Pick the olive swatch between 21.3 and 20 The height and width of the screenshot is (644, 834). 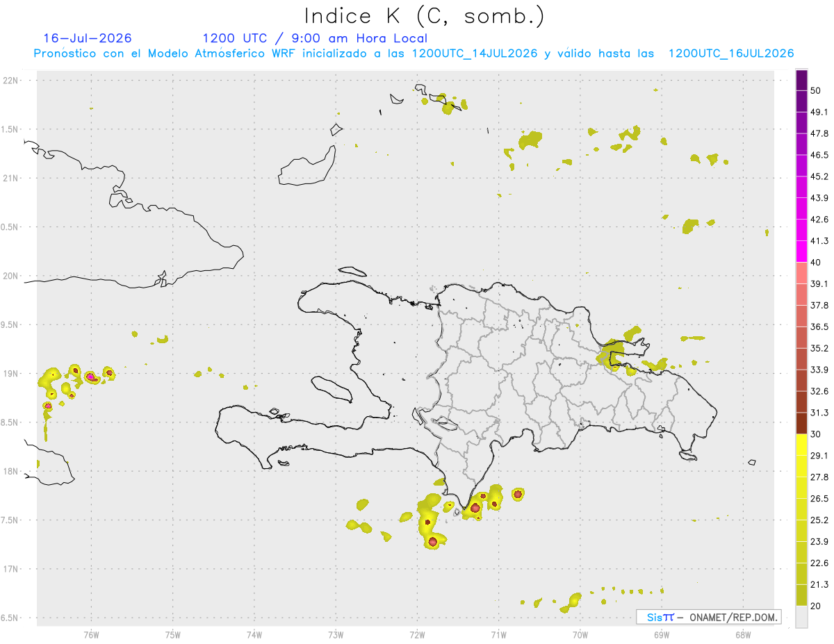point(801,595)
